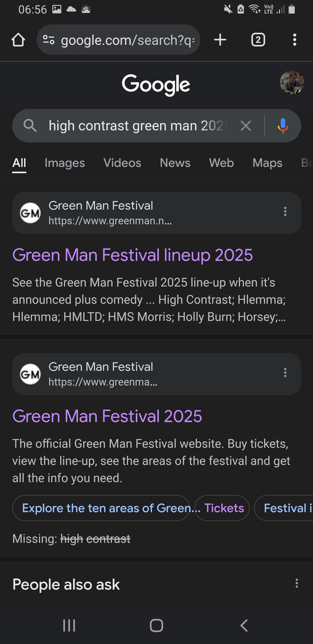The height and width of the screenshot is (644, 313).
Task: Open Google account profile picture
Action: (292, 82)
